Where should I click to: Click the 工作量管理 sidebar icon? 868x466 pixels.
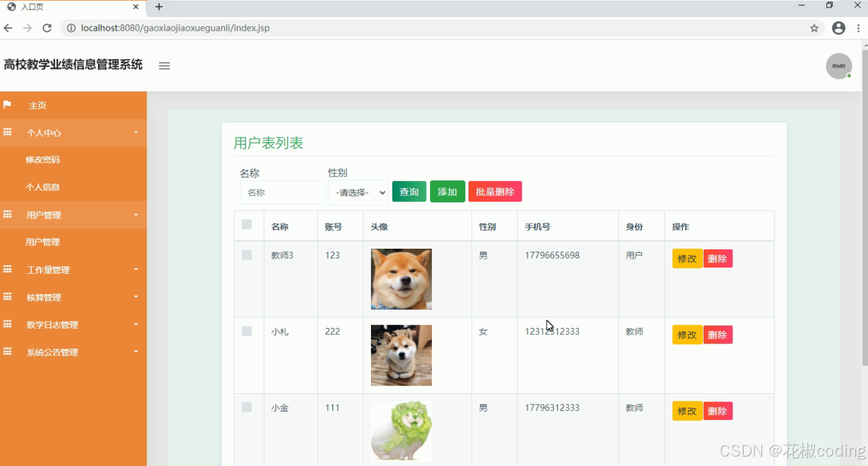click(x=7, y=269)
